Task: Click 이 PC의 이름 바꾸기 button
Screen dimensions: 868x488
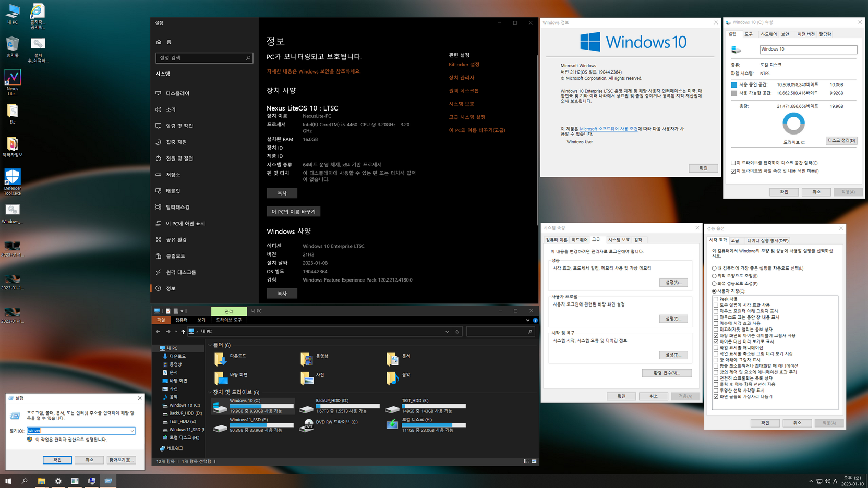Action: click(293, 212)
